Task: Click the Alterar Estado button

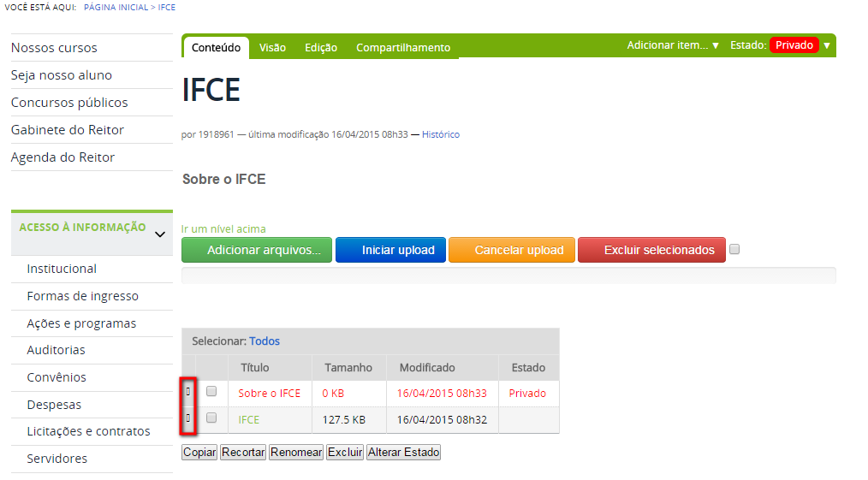Action: point(403,453)
